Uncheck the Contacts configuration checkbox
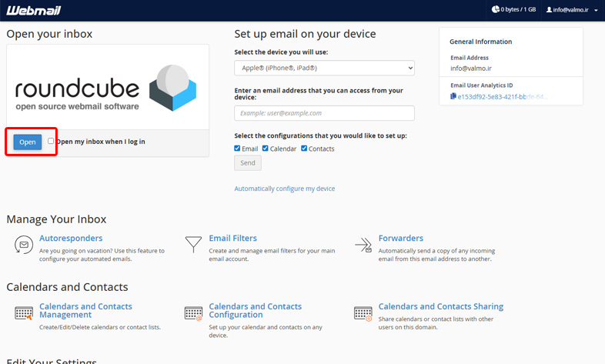This screenshot has height=364, width=605. tap(304, 149)
